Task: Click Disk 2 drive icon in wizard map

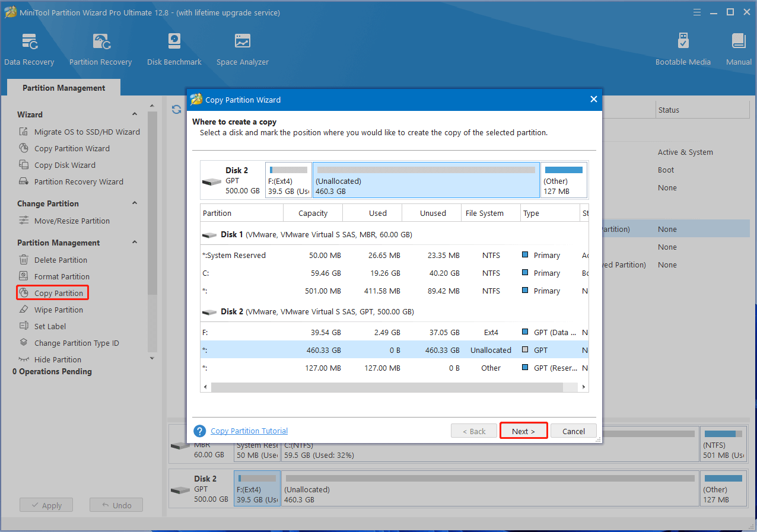Action: point(211,181)
